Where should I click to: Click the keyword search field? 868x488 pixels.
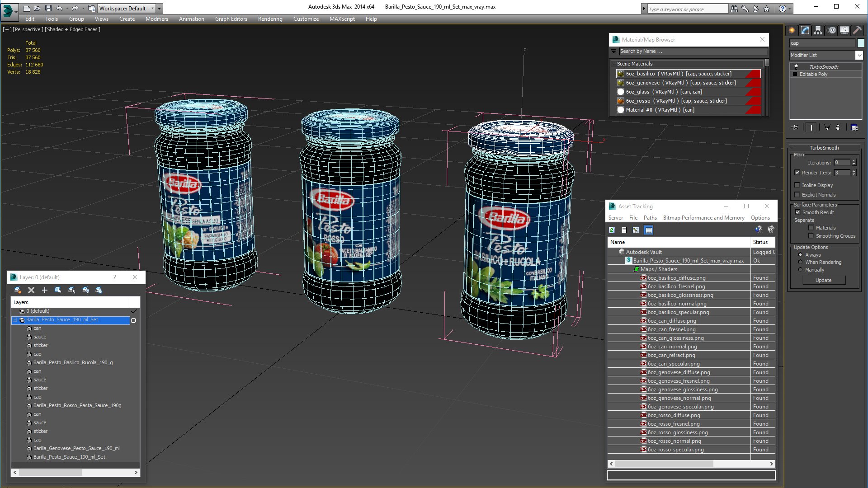click(688, 9)
